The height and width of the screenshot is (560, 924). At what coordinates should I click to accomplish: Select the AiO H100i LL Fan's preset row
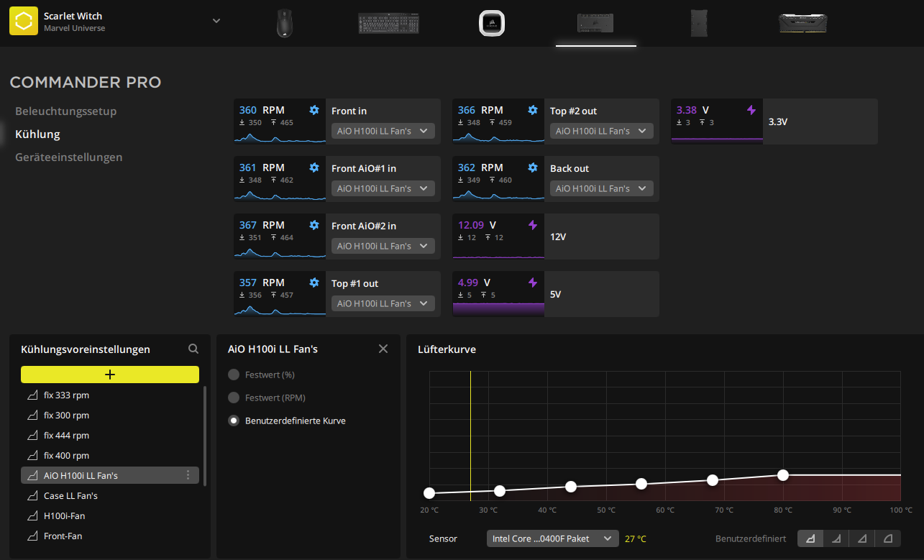(110, 475)
